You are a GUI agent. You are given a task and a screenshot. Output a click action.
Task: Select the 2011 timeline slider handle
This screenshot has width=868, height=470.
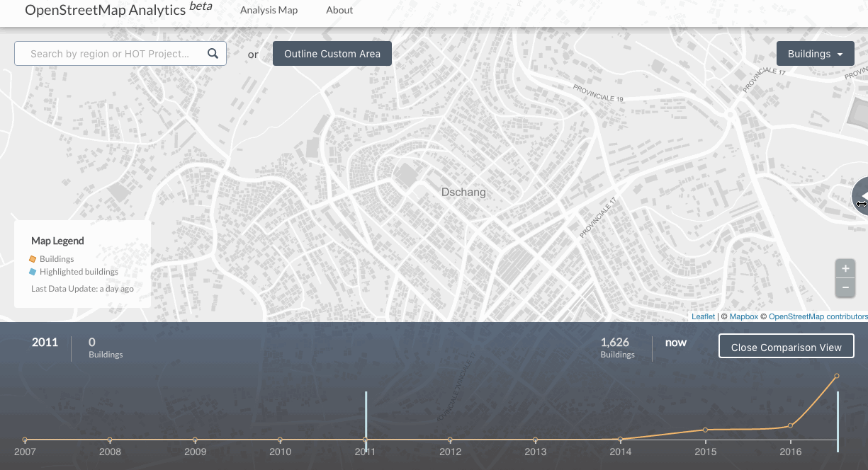point(366,418)
